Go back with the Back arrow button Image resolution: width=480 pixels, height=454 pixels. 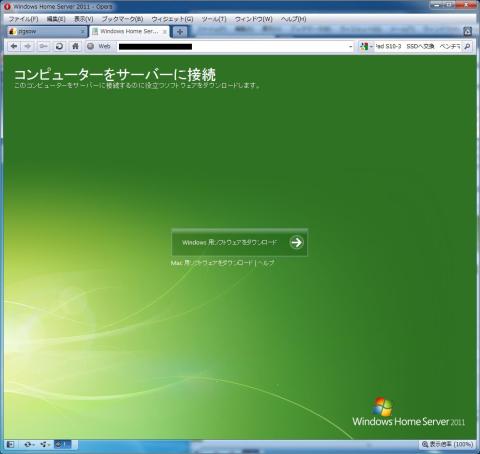coord(14,46)
